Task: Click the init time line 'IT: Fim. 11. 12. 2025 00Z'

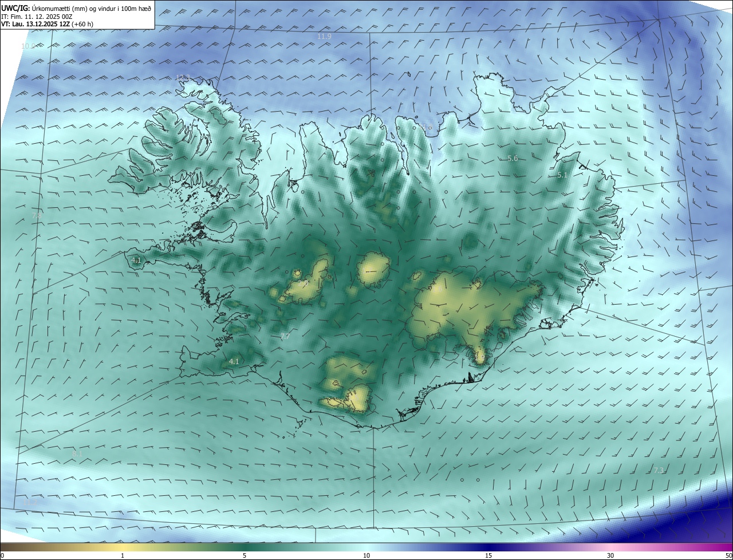Action: click(x=37, y=17)
